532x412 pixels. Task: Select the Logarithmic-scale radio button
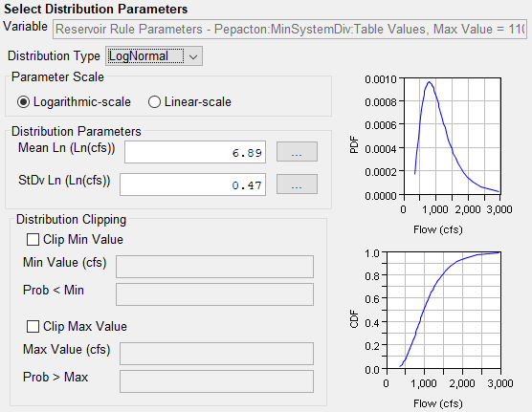23,101
